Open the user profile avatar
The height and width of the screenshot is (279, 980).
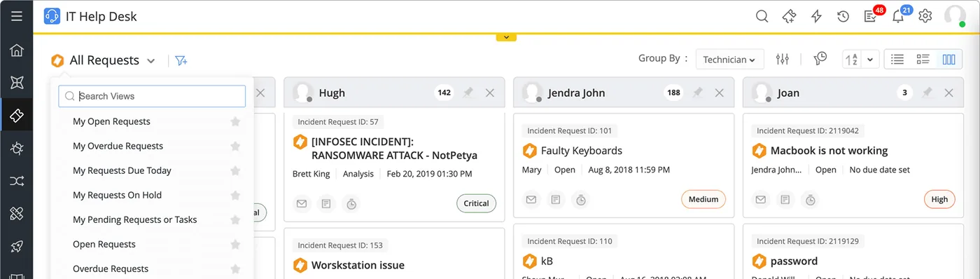click(955, 16)
